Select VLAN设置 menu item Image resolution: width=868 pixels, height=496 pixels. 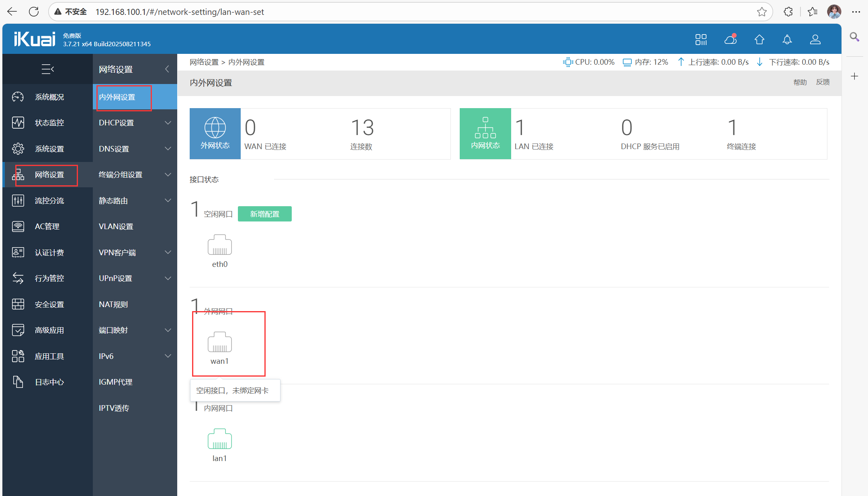116,226
